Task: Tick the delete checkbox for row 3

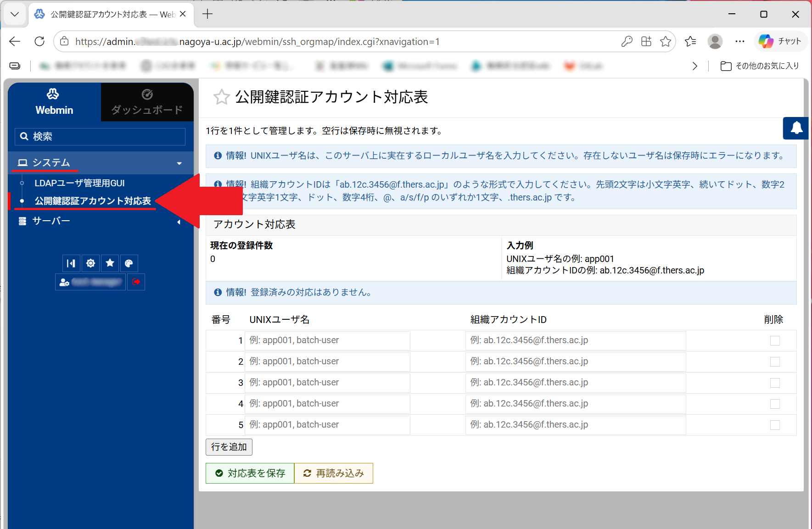Action: [775, 383]
